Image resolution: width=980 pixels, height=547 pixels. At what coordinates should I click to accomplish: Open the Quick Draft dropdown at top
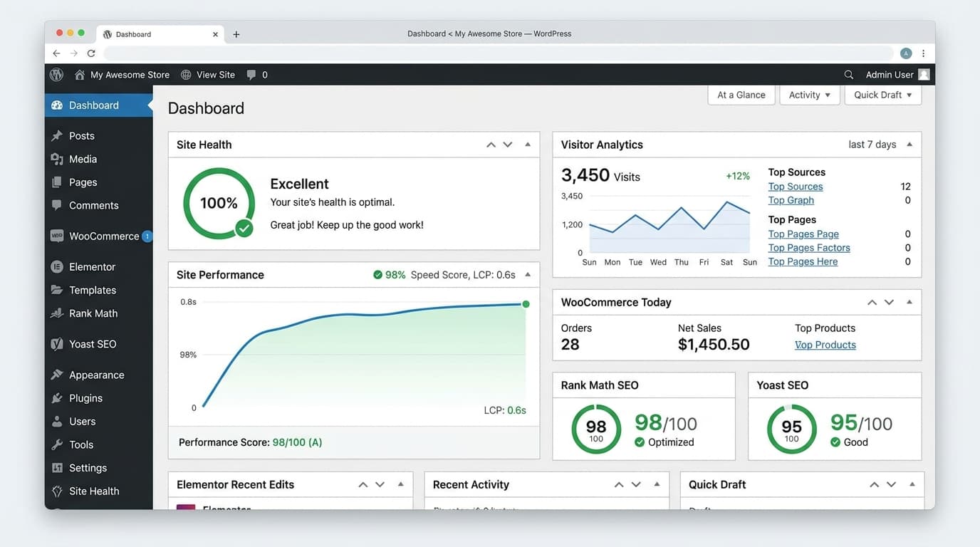[883, 95]
